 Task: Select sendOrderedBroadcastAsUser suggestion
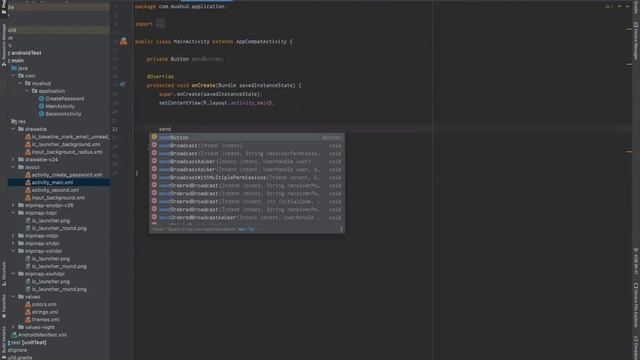pos(247,218)
